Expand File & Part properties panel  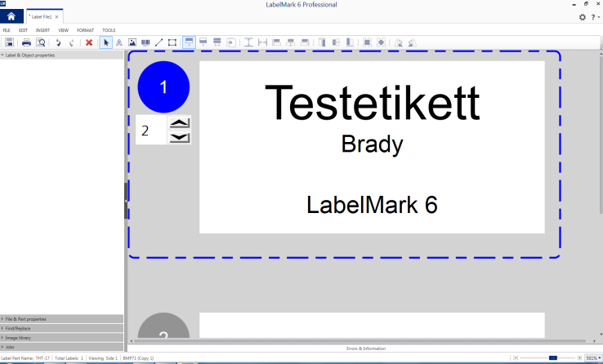[x=61, y=319]
